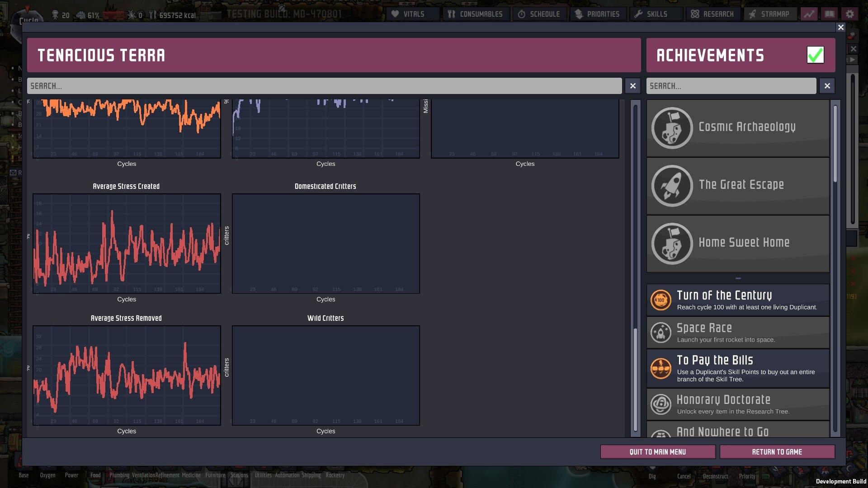Click the Cosmic Archaeology achievement icon
868x488 pixels.
pyautogui.click(x=672, y=128)
